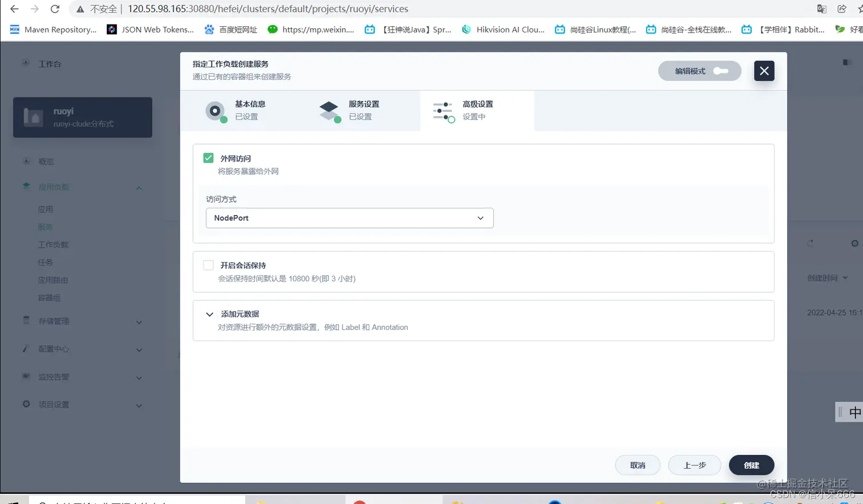This screenshot has width=863, height=504.
Task: Close the create service dialog
Action: [764, 71]
